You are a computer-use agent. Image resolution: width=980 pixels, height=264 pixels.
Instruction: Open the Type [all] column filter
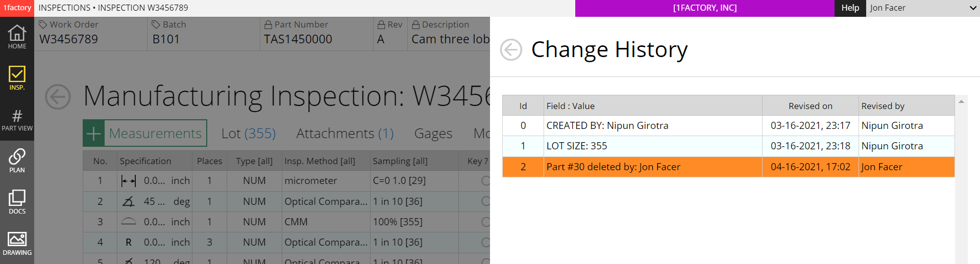[254, 161]
